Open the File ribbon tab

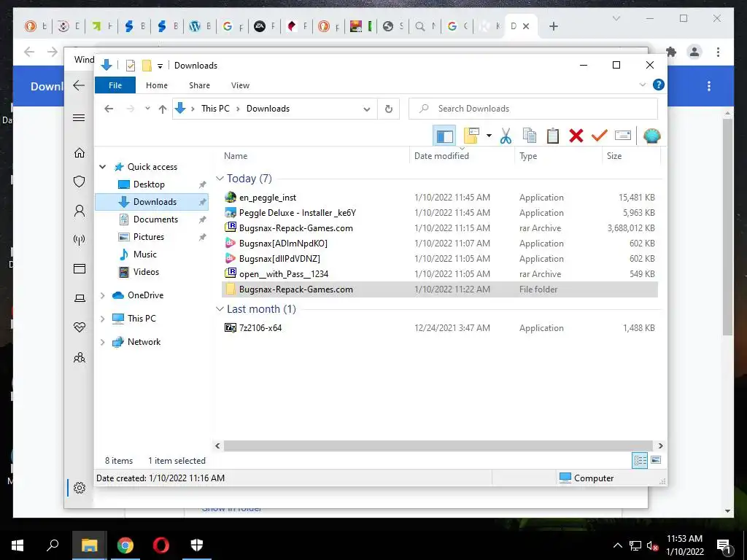tap(115, 85)
